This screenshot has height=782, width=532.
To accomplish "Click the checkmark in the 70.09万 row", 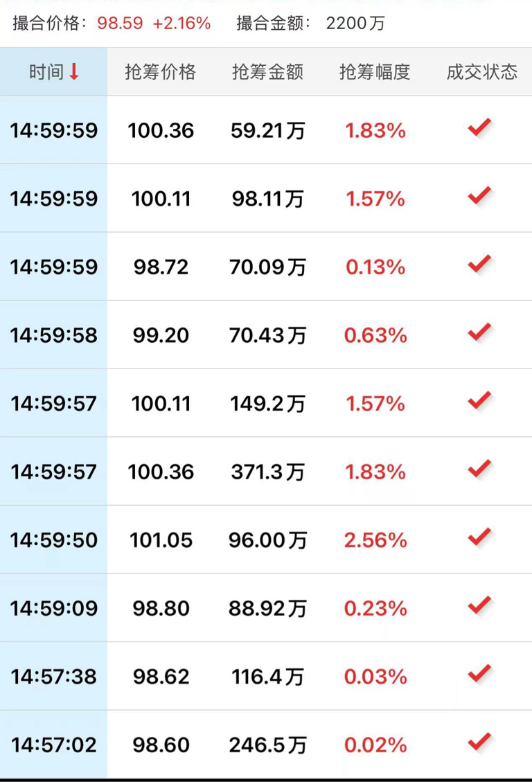I will (479, 265).
